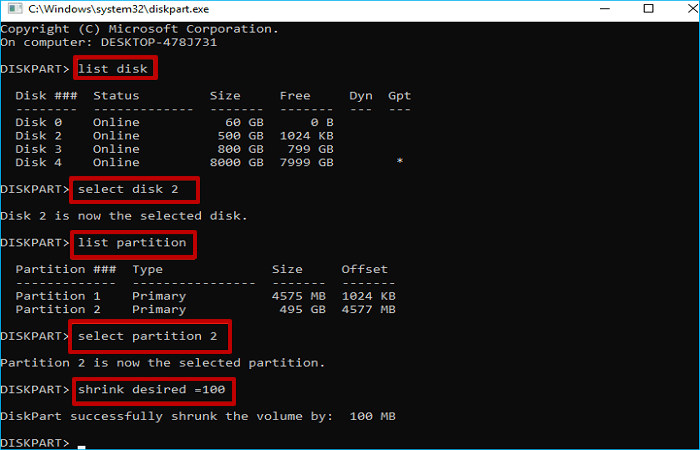Screen dimensions: 700x450
Task: Click the Online status of Disk 4
Action: point(116,162)
